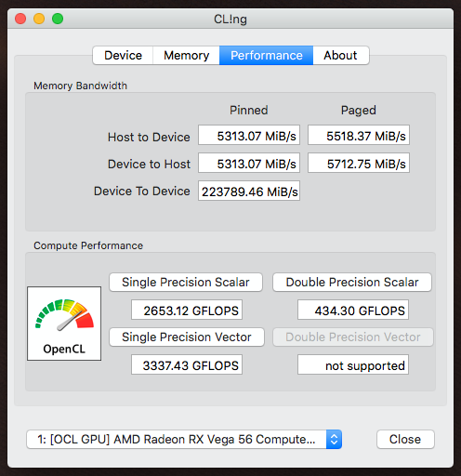Click the 223789.46 MiB/s Device To Device field
The width and height of the screenshot is (461, 476).
coord(249,191)
